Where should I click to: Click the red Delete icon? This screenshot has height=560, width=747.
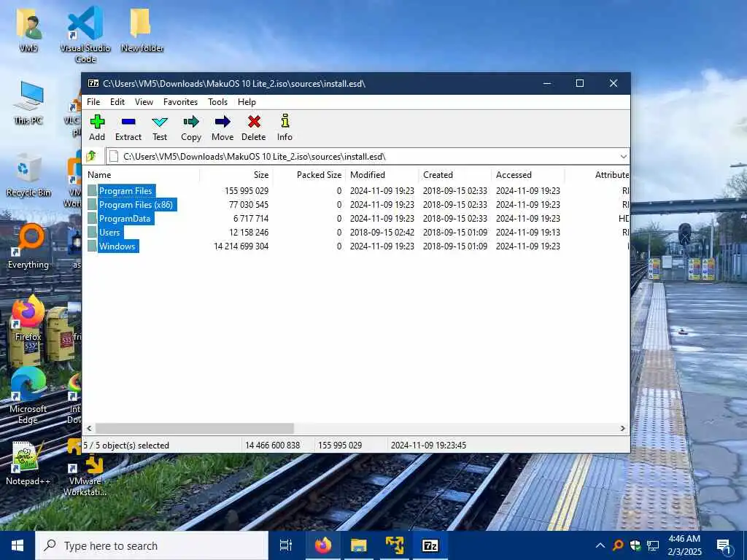[254, 122]
